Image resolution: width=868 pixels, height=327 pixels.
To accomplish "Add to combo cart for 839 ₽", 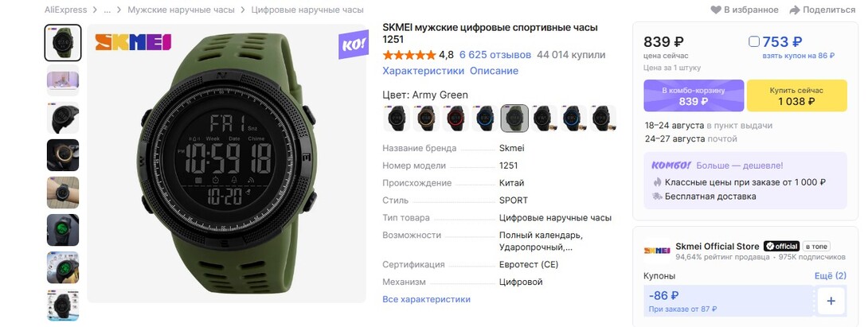I will pyautogui.click(x=694, y=95).
